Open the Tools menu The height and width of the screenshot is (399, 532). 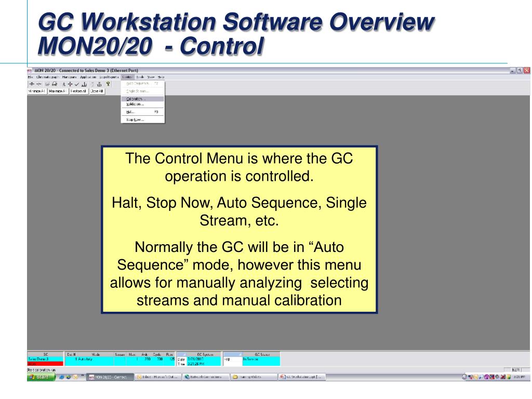point(140,77)
